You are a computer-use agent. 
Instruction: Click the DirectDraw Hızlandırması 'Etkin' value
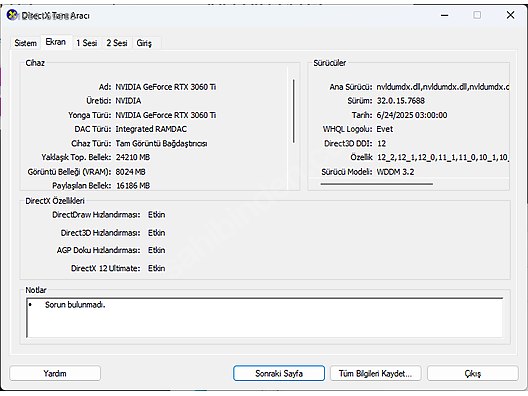[157, 215]
